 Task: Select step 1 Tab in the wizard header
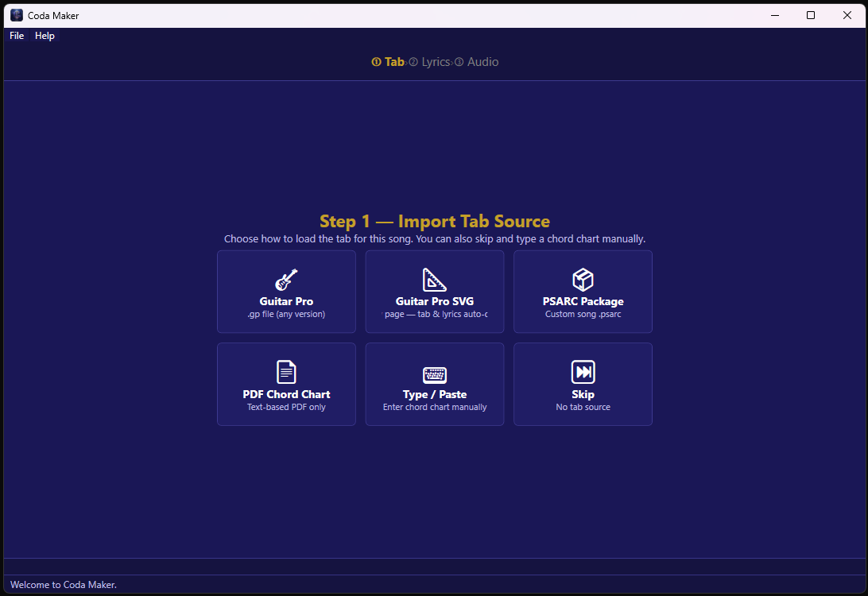[388, 62]
